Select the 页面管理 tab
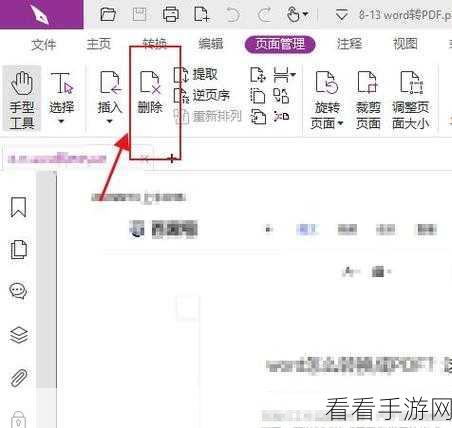Screen dimensions: 452x428 (x=280, y=44)
